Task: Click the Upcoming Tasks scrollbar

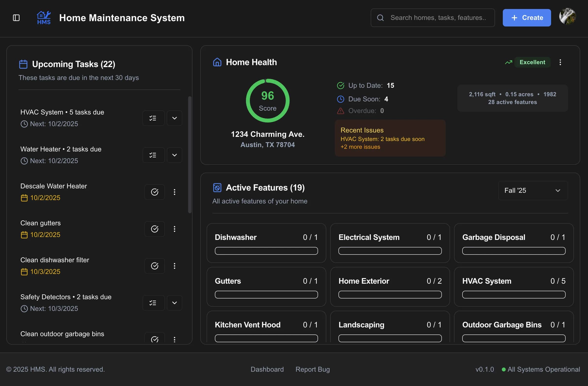Action: (x=190, y=155)
